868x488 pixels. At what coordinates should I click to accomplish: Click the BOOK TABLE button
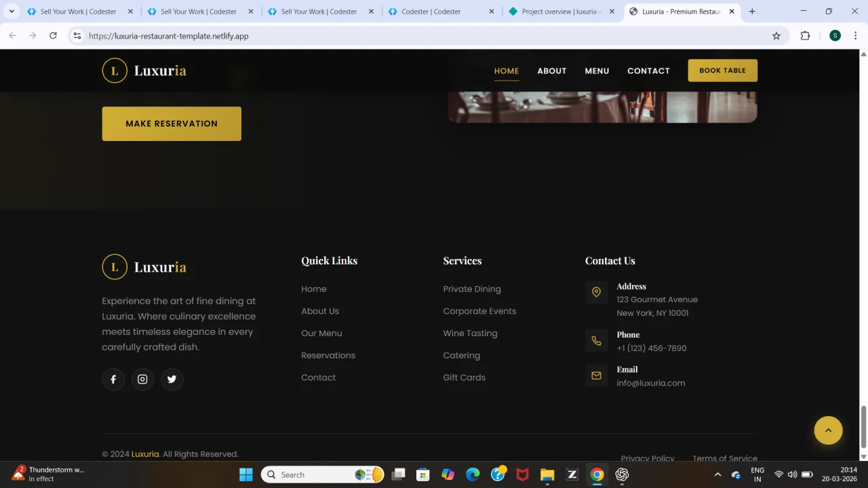click(723, 70)
